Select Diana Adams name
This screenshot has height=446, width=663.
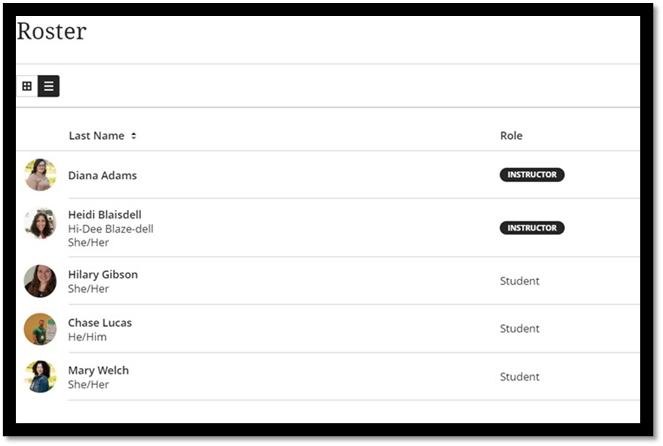click(102, 175)
